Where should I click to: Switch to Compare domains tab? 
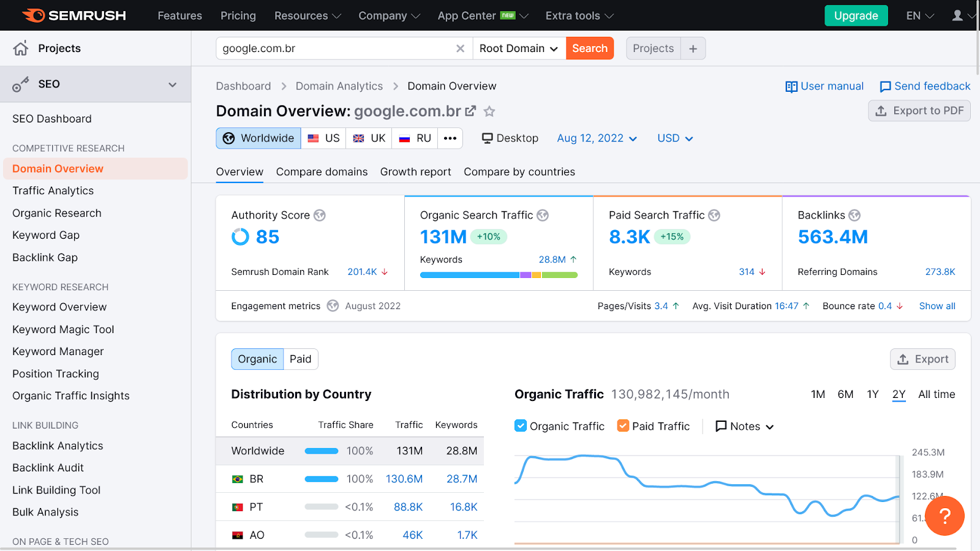[322, 172]
